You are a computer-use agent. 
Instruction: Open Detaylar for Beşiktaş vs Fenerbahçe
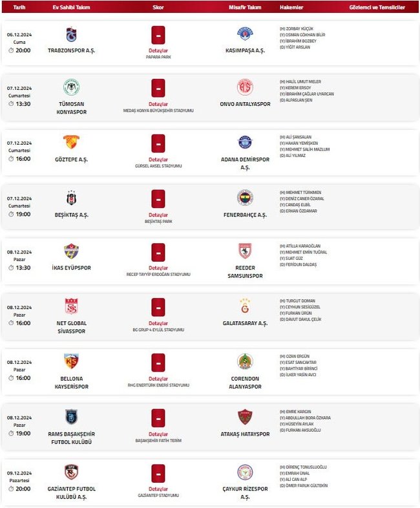[158, 215]
